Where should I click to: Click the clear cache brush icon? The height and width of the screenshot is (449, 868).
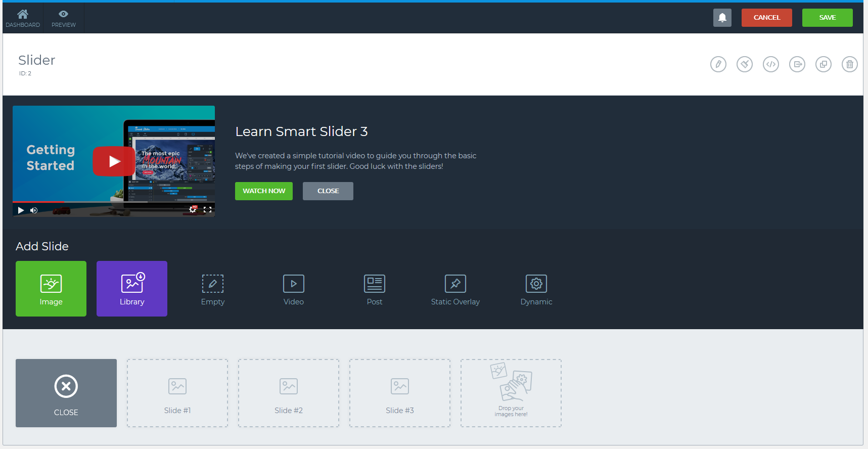pyautogui.click(x=745, y=64)
